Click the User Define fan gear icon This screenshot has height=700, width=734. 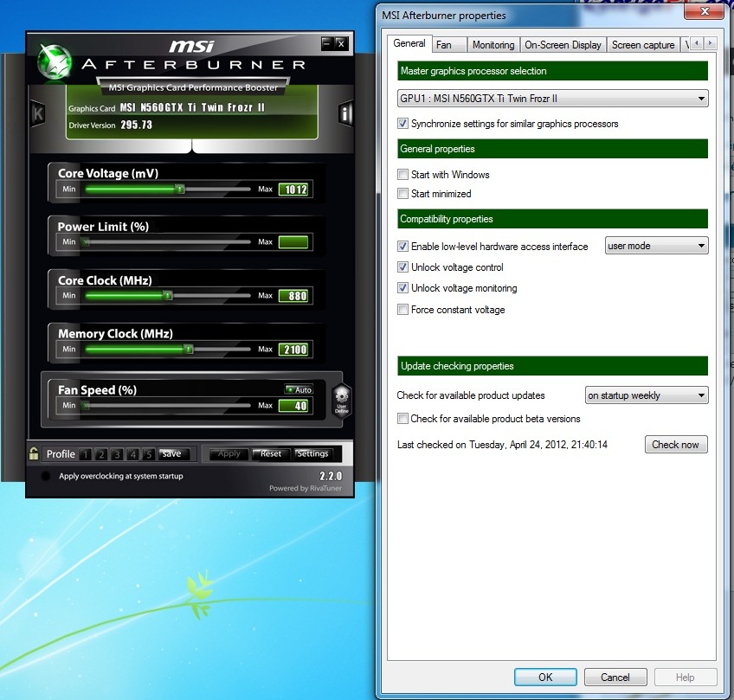pyautogui.click(x=340, y=400)
